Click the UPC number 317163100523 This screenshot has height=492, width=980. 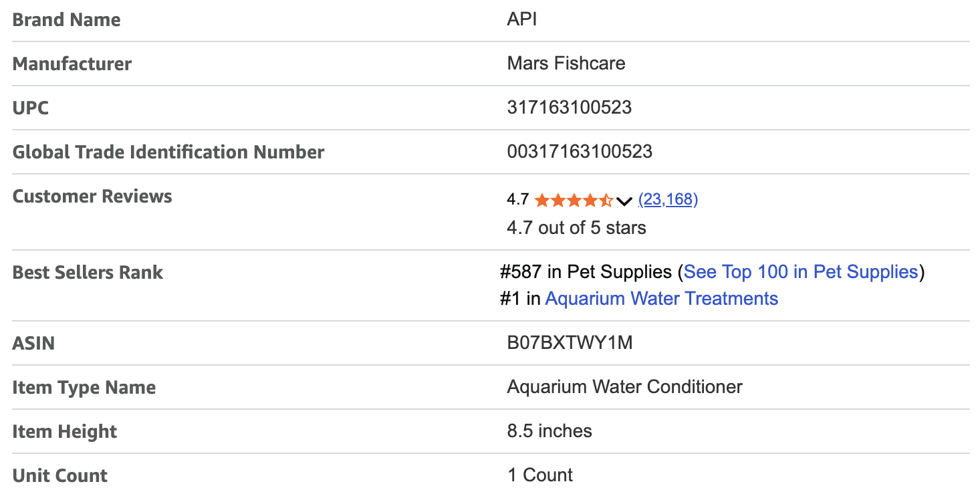(569, 108)
